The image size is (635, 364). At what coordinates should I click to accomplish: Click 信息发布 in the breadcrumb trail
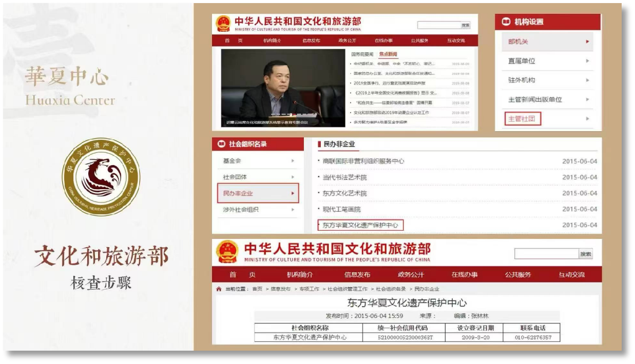coord(280,289)
